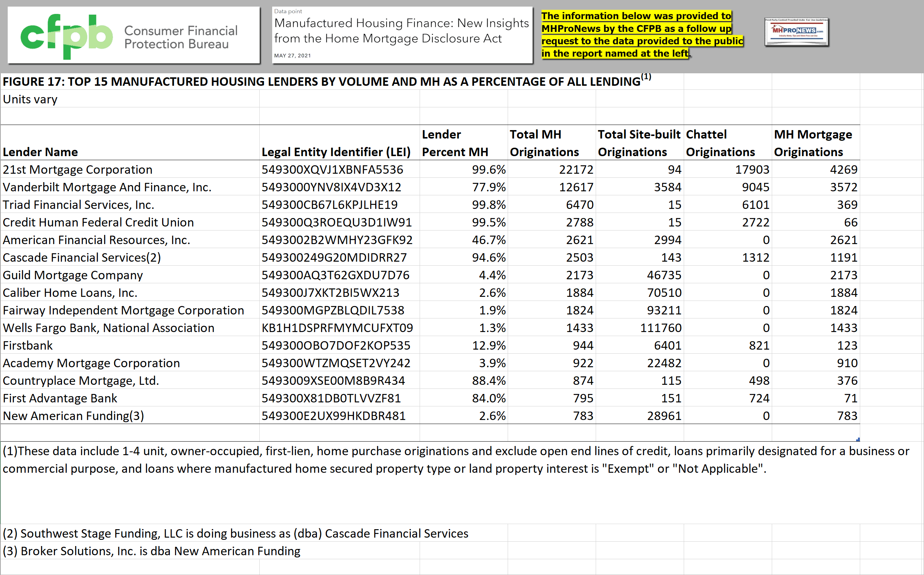
Task: Click the Lender Percent MH header
Action: 455,143
